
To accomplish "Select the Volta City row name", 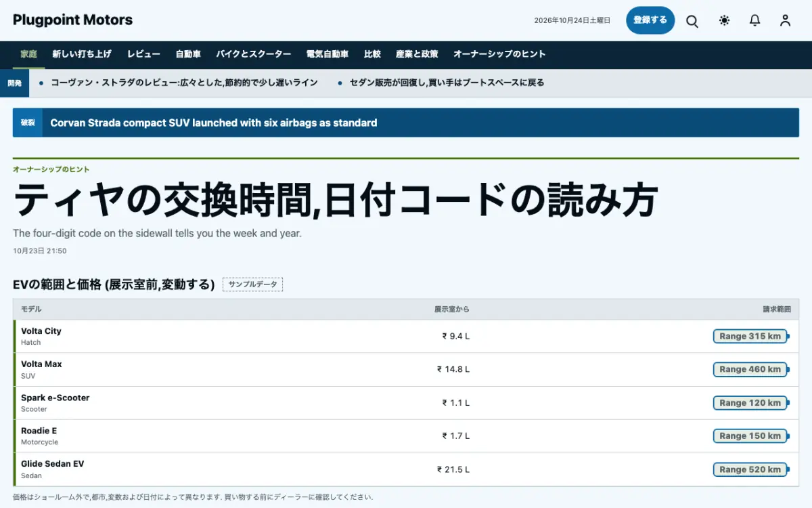I will tap(41, 331).
